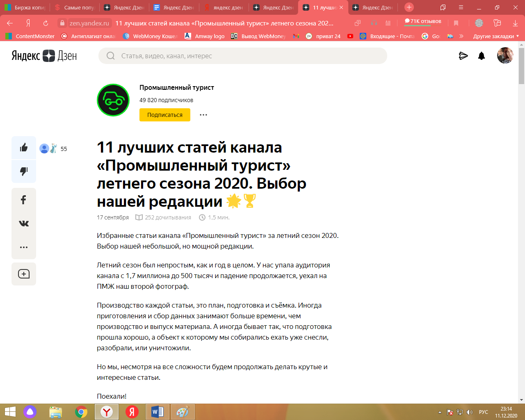Switch to Яндекс Дзен tab with blue document icon
Image resolution: width=525 pixels, height=420 pixels.
coord(174,7)
